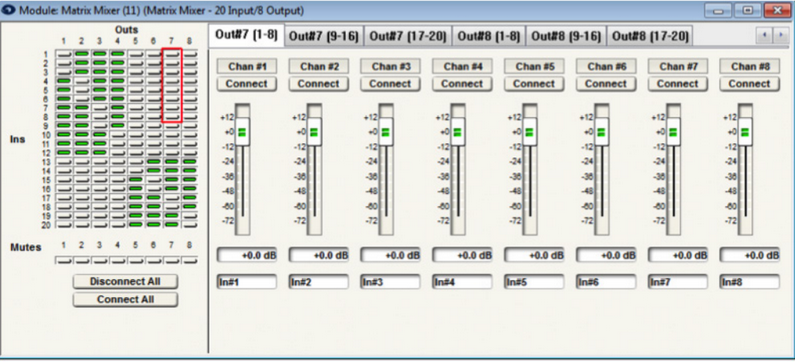Click the Chan #3 fader handle
This screenshot has width=795, height=362.
pos(386,132)
